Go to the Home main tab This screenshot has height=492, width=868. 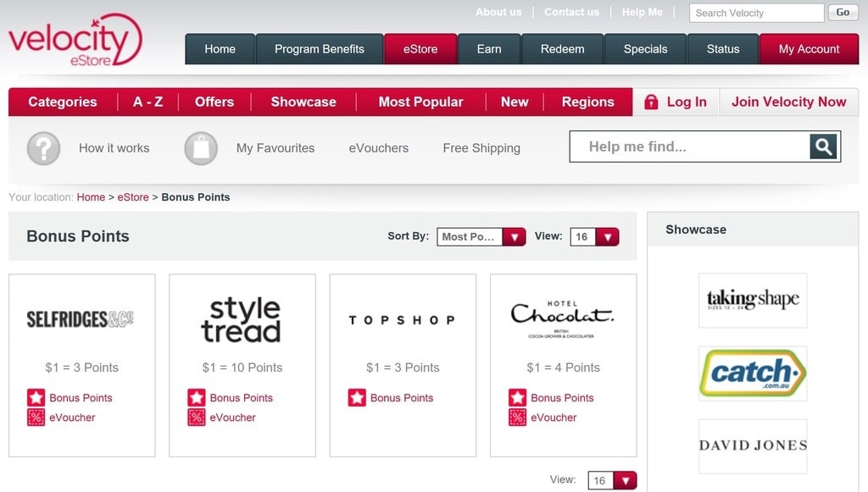(x=220, y=49)
